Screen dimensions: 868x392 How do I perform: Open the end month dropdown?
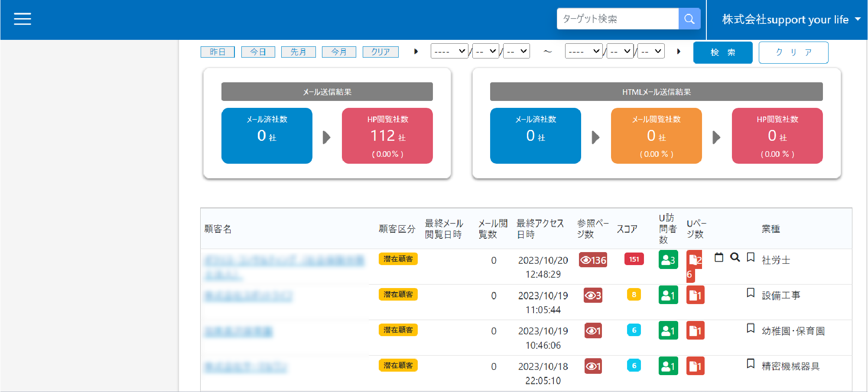pyautogui.click(x=620, y=51)
